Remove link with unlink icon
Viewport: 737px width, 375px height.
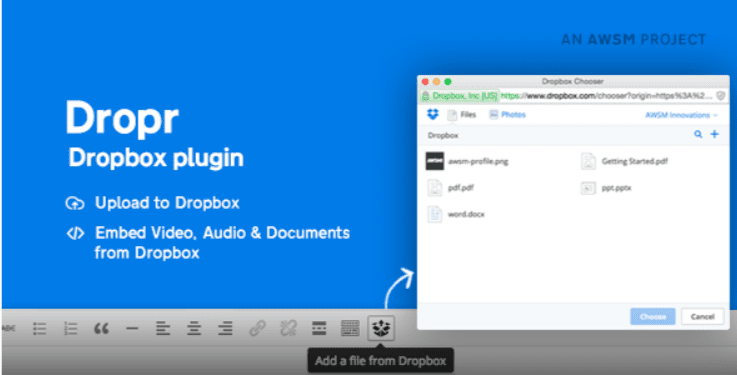[x=288, y=328]
